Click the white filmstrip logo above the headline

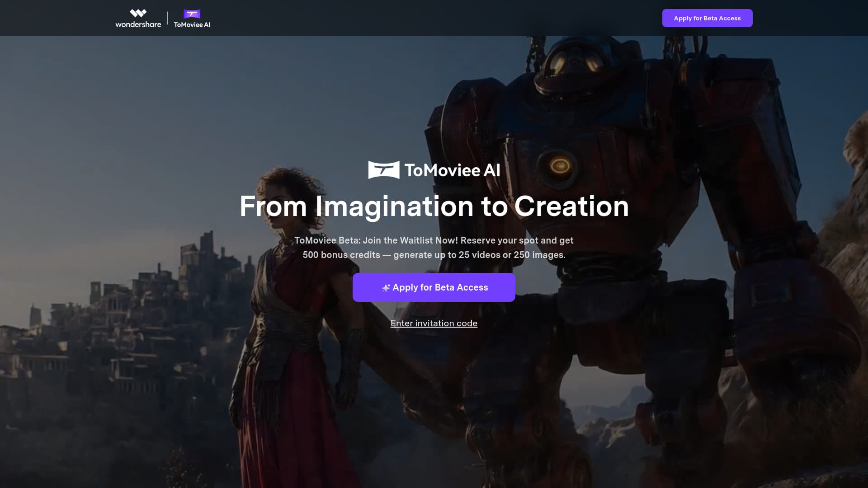pyautogui.click(x=384, y=170)
